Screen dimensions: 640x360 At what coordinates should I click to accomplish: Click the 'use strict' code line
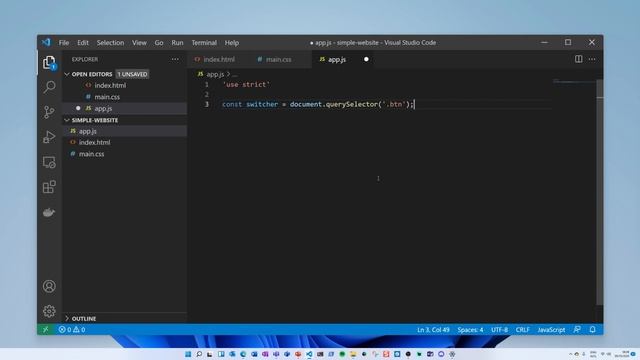point(246,84)
